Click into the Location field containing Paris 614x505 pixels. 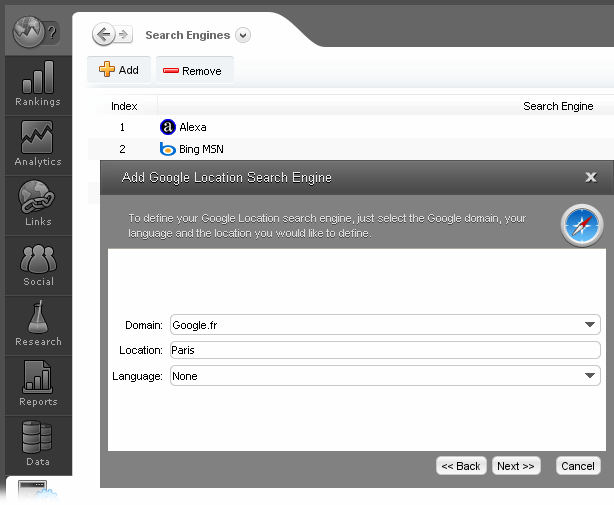click(x=385, y=350)
